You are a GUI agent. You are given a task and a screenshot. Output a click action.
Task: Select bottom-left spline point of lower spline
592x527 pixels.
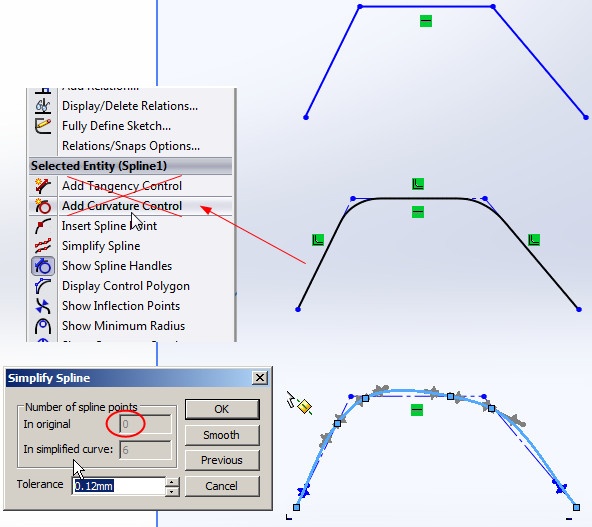coord(296,507)
